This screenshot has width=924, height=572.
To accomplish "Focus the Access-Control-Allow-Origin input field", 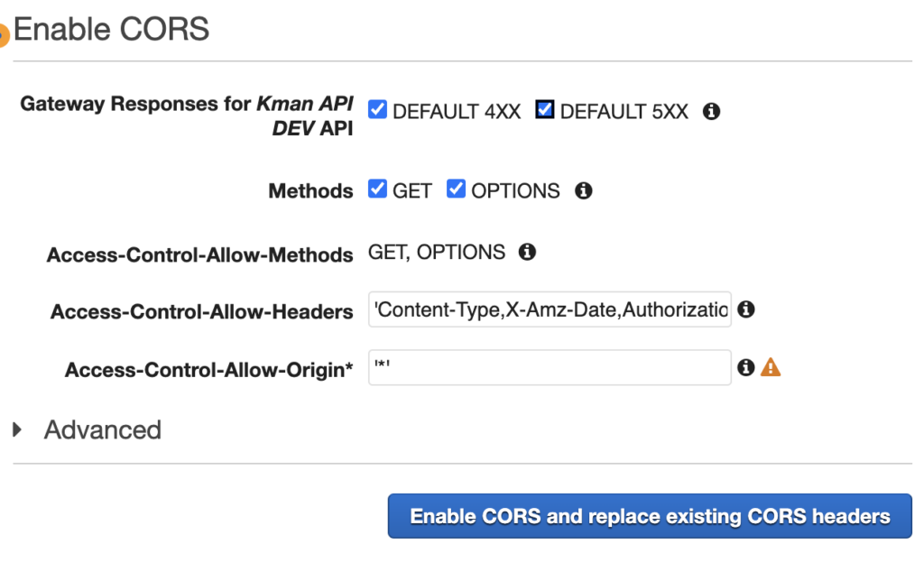I will click(550, 367).
